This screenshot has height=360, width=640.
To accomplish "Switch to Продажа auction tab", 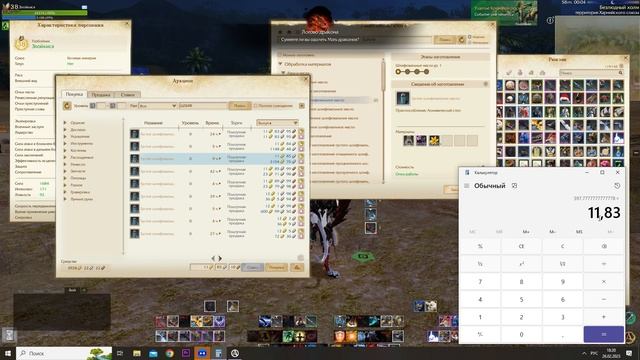I will [101, 94].
